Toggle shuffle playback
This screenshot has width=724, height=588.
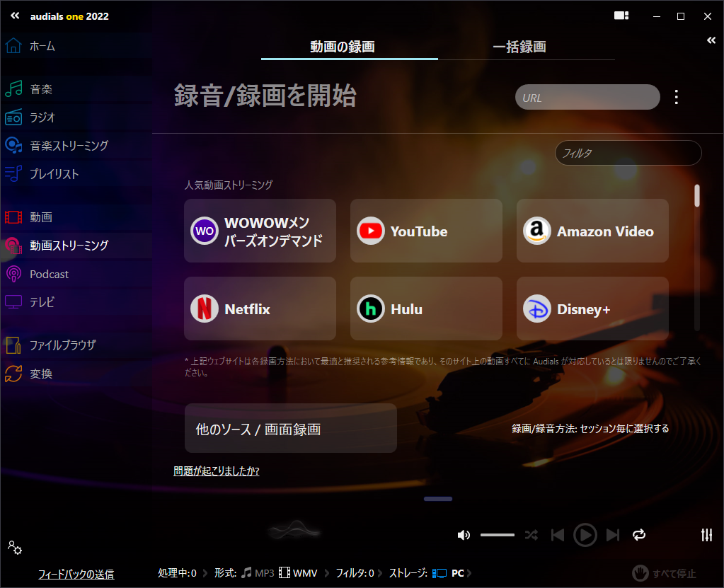click(x=531, y=535)
